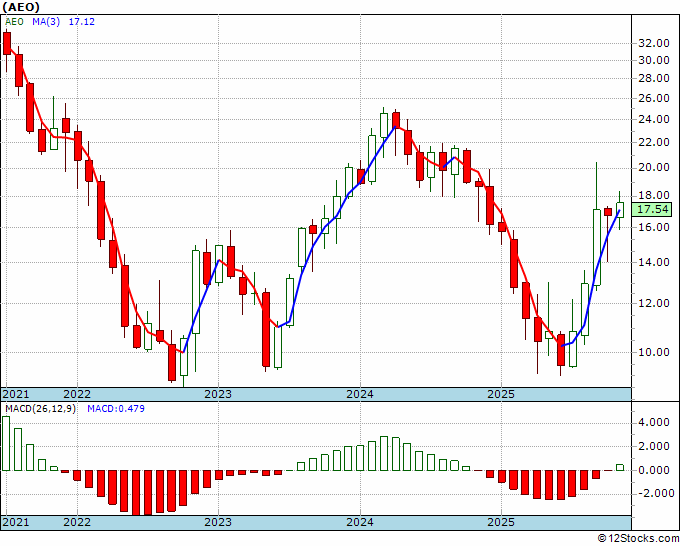
Task: Click the 22.00 price axis label
Action: click(x=654, y=142)
